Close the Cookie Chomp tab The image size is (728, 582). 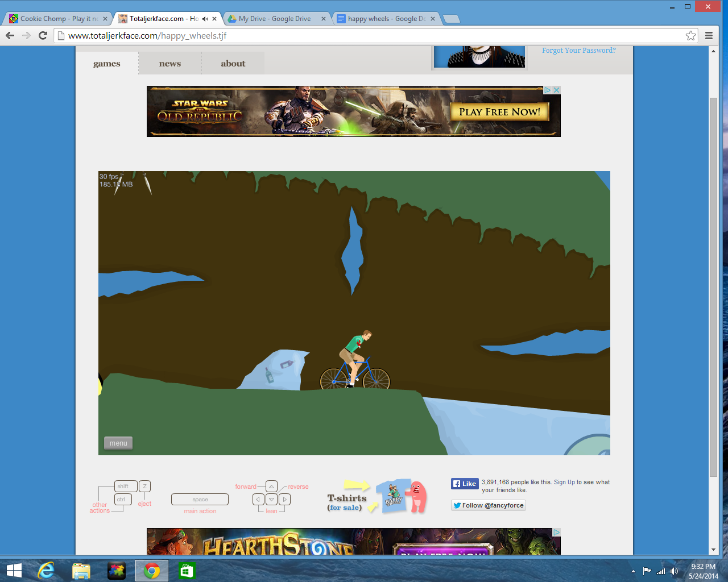click(105, 19)
